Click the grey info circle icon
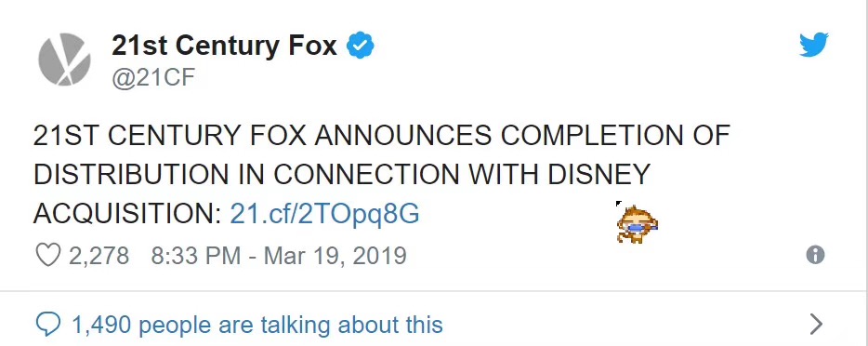Screen dimensions: 868x346 pos(815,255)
